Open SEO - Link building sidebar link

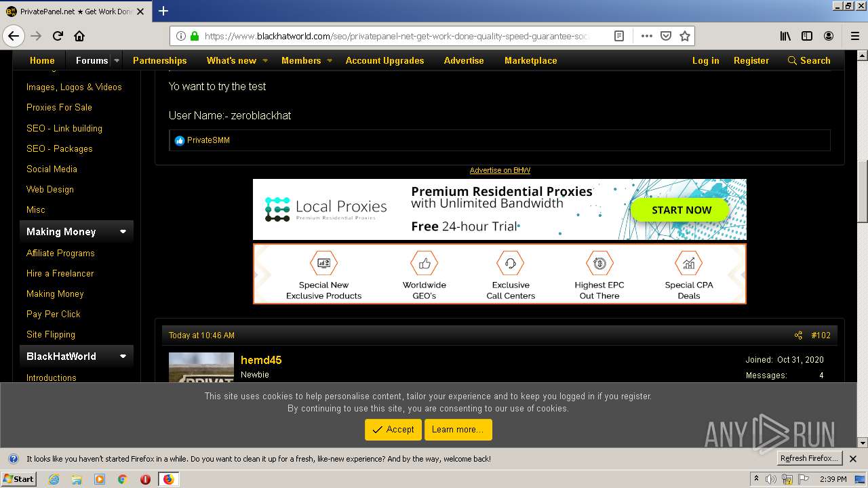tap(64, 128)
